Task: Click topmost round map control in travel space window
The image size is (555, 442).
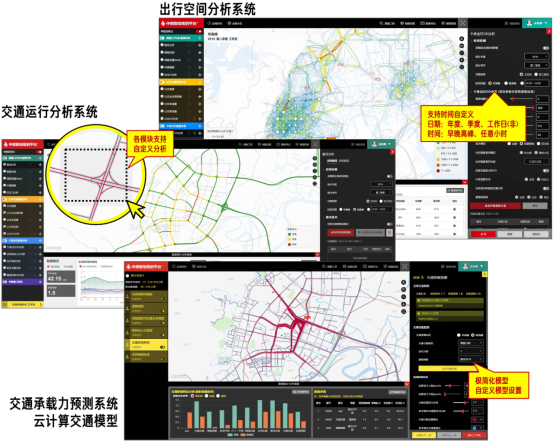Action: (462, 39)
